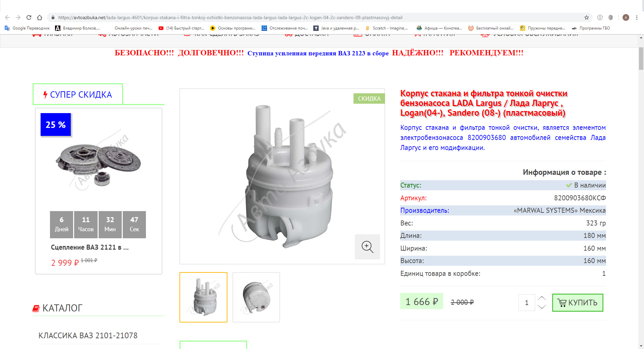Open the Google Переводчик bookmark

pos(27,28)
